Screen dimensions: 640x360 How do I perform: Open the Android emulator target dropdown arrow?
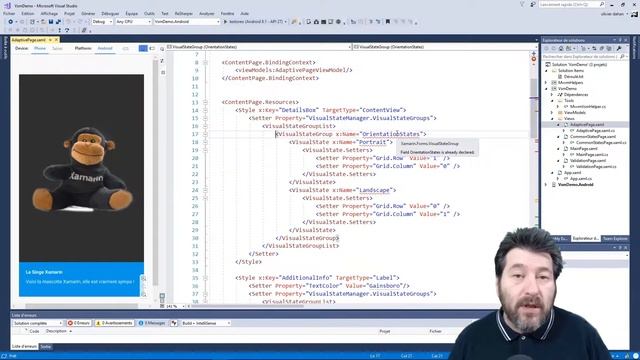pos(286,22)
